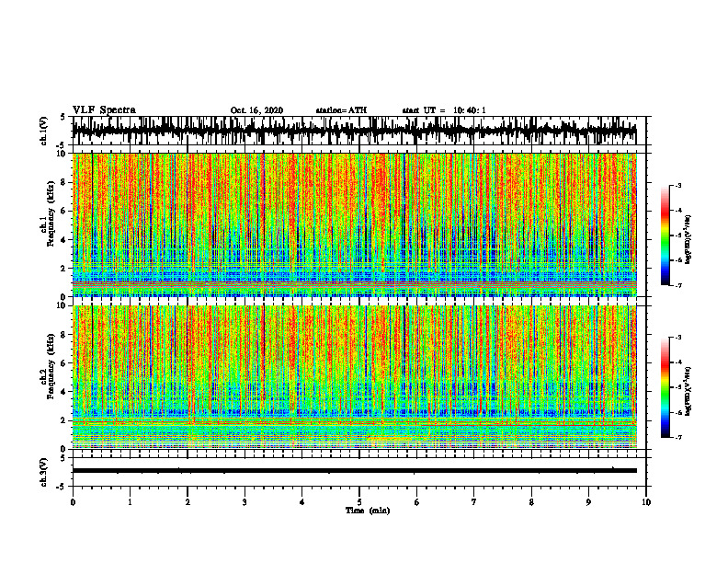Click the '-5' tick on ch.3(V) axis
Image resolution: width=728 pixels, height=563 pixels.
(63, 487)
